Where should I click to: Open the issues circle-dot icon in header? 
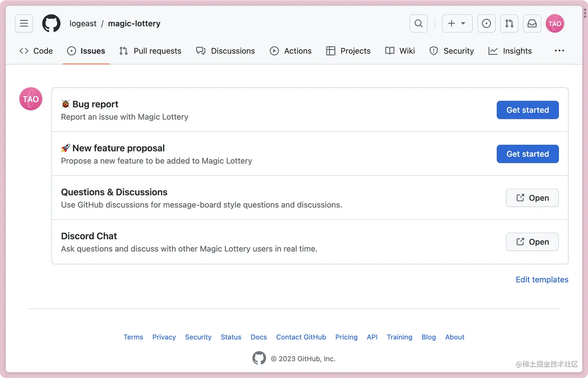point(486,23)
